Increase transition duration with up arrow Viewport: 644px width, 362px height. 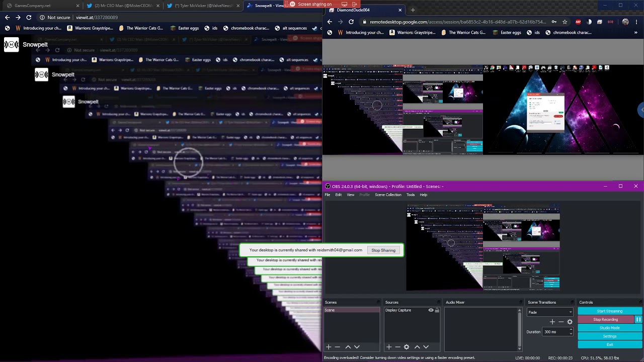click(x=571, y=330)
